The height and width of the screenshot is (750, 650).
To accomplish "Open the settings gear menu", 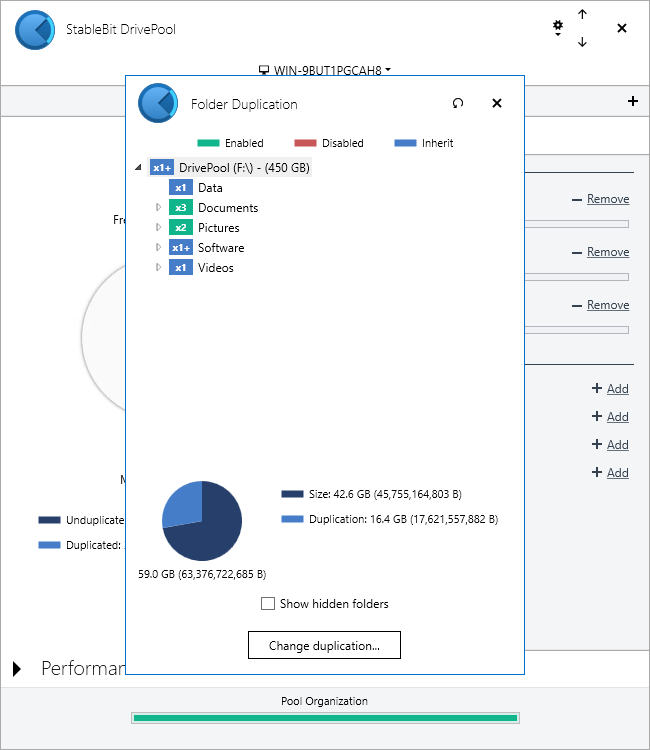I will point(558,28).
